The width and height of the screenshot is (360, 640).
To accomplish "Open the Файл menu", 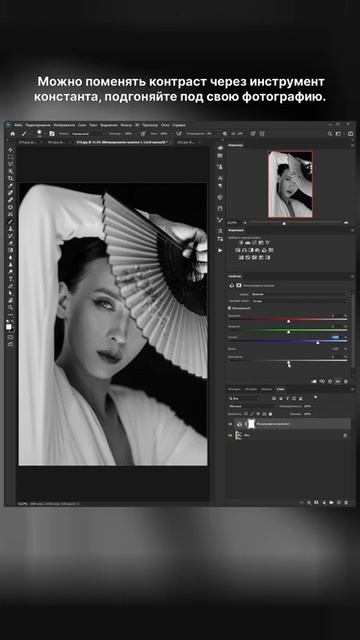I will (x=19, y=125).
